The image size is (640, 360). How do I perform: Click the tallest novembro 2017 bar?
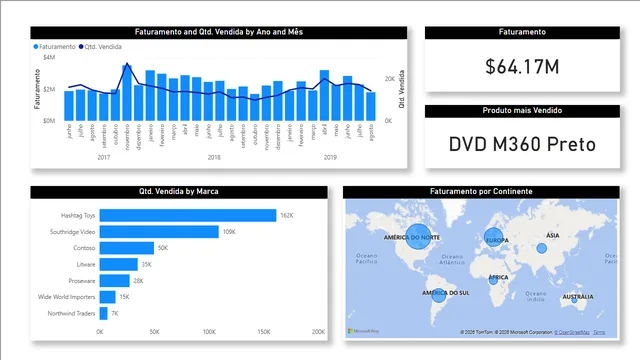pos(127,93)
